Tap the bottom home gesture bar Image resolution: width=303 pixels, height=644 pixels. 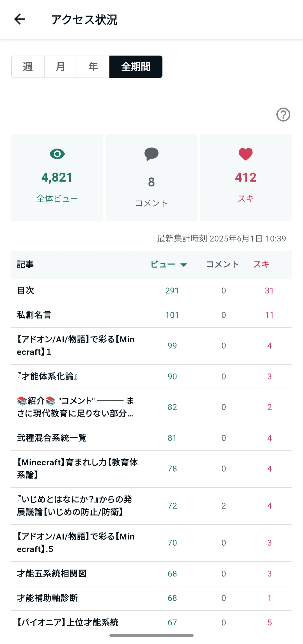(151, 636)
